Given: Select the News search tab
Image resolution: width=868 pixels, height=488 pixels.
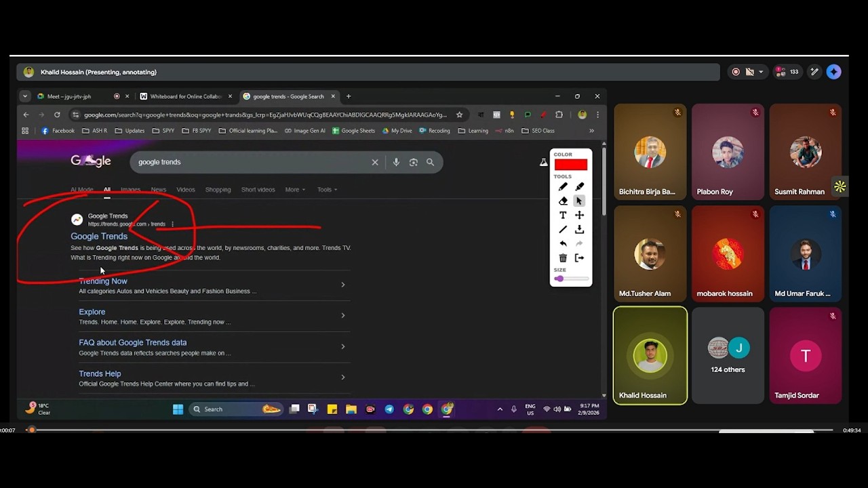Looking at the screenshot, I should [159, 190].
